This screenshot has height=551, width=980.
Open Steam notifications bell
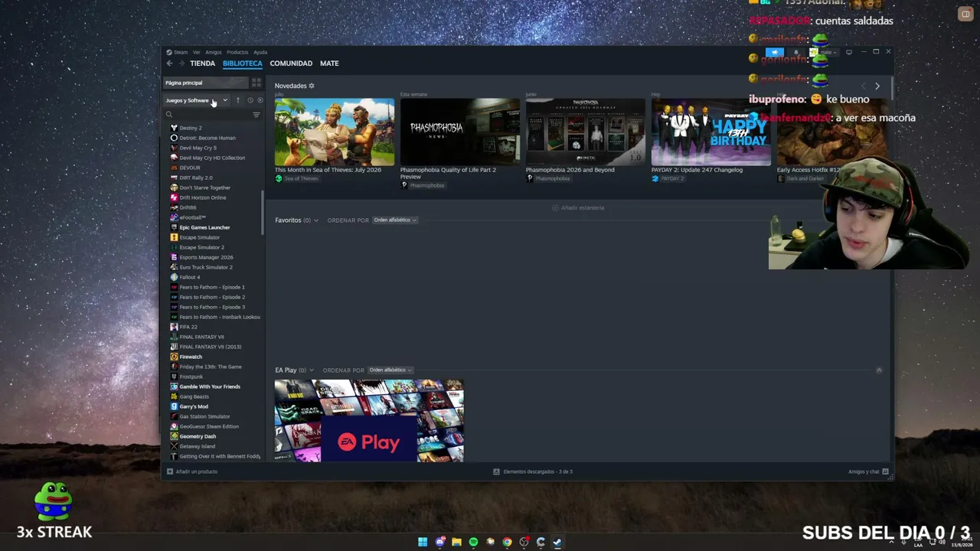point(796,52)
